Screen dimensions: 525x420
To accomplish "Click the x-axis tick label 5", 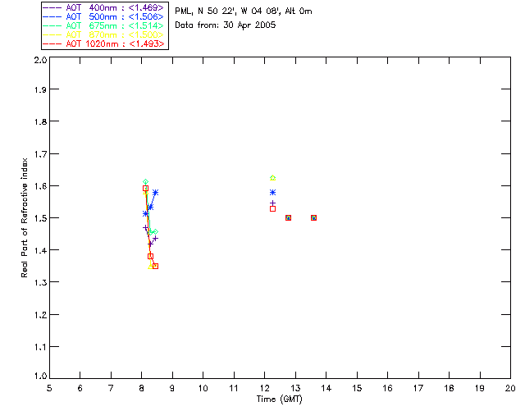I will click(49, 388).
